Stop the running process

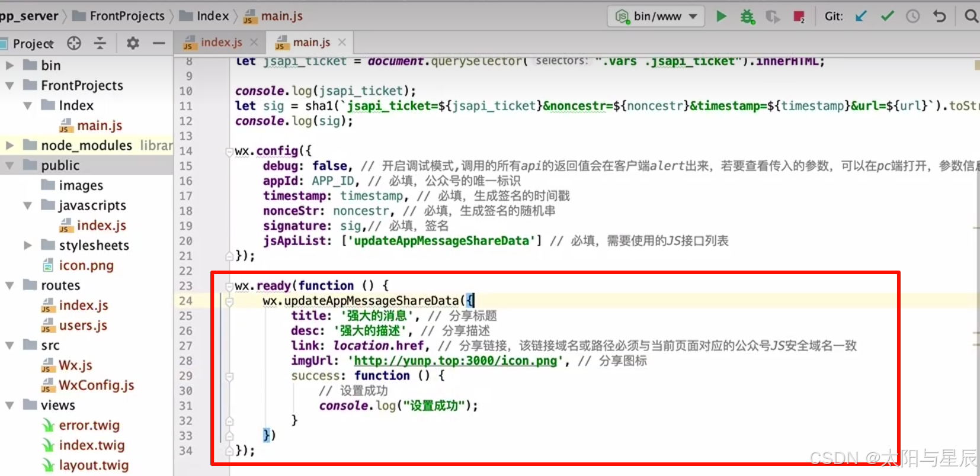pos(799,16)
